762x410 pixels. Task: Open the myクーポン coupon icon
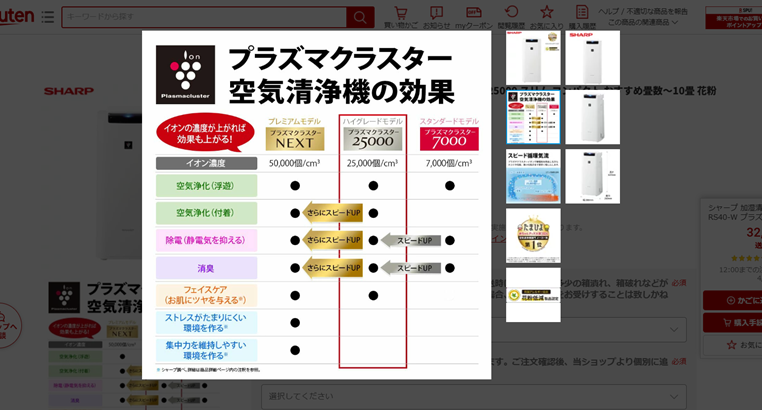point(474,17)
